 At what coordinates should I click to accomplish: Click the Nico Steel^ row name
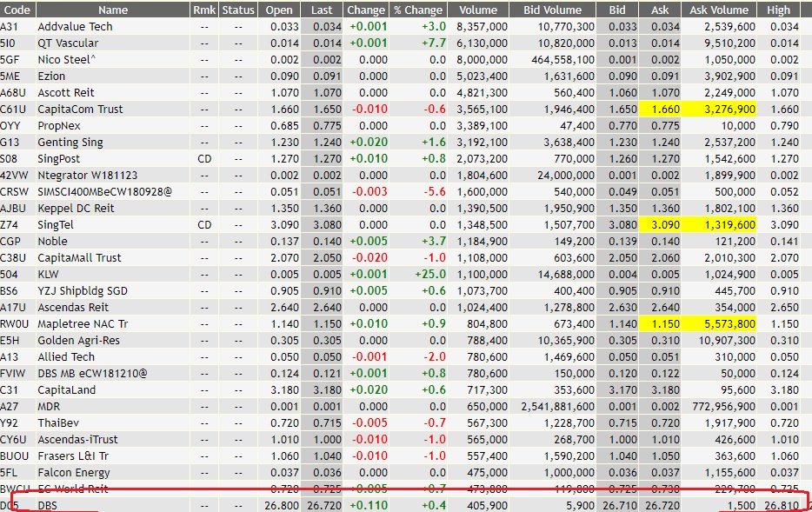pyautogui.click(x=66, y=59)
